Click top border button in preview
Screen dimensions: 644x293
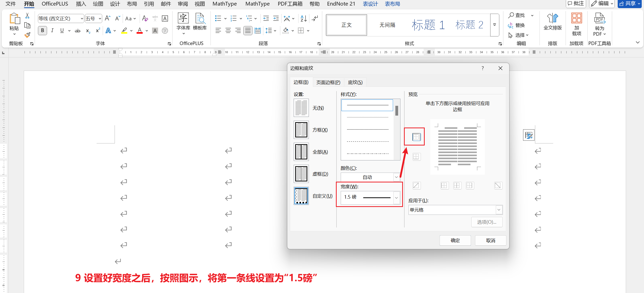(416, 137)
